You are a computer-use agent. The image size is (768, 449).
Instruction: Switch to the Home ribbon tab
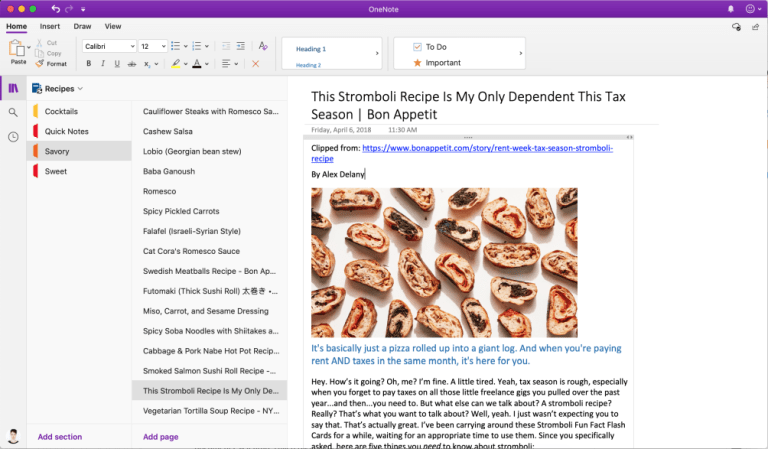pos(16,26)
